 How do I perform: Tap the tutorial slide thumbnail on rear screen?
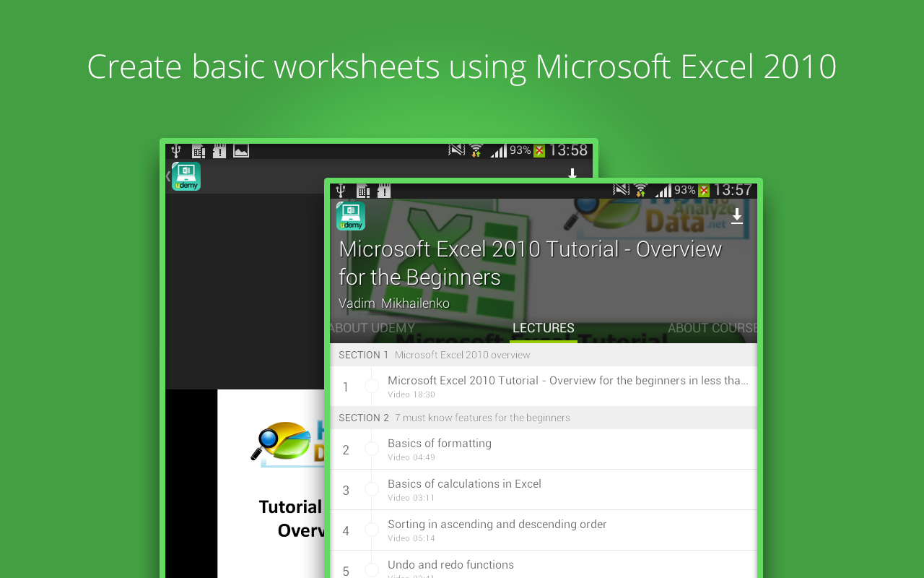(x=271, y=483)
